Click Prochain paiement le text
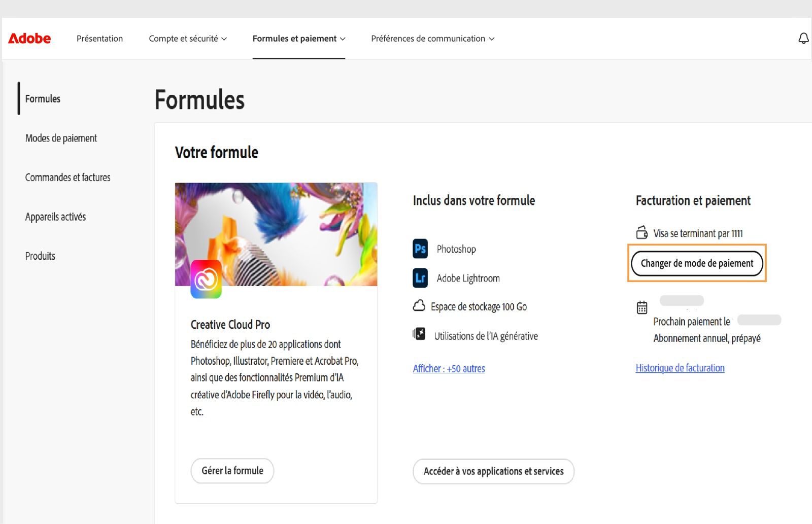Viewport: 812px width, 524px height. click(x=692, y=322)
